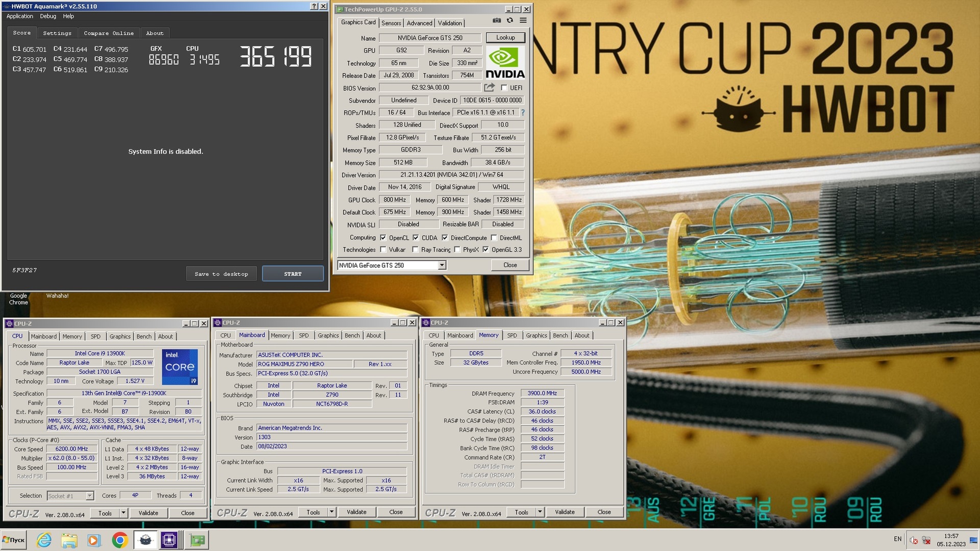This screenshot has height=551, width=980.
Task: Open the GPU-Z hamburger menu
Action: pyautogui.click(x=523, y=21)
